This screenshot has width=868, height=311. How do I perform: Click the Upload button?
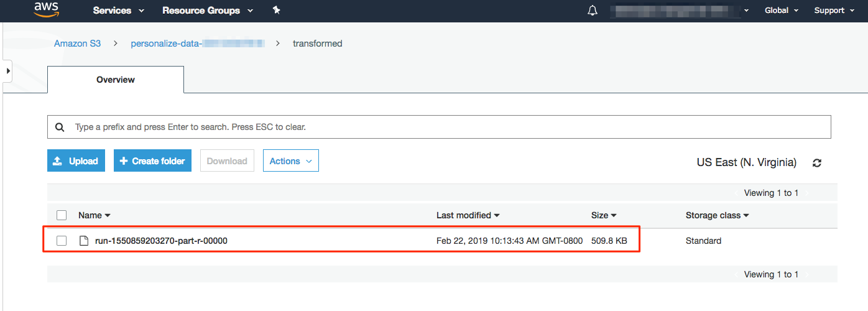(76, 161)
